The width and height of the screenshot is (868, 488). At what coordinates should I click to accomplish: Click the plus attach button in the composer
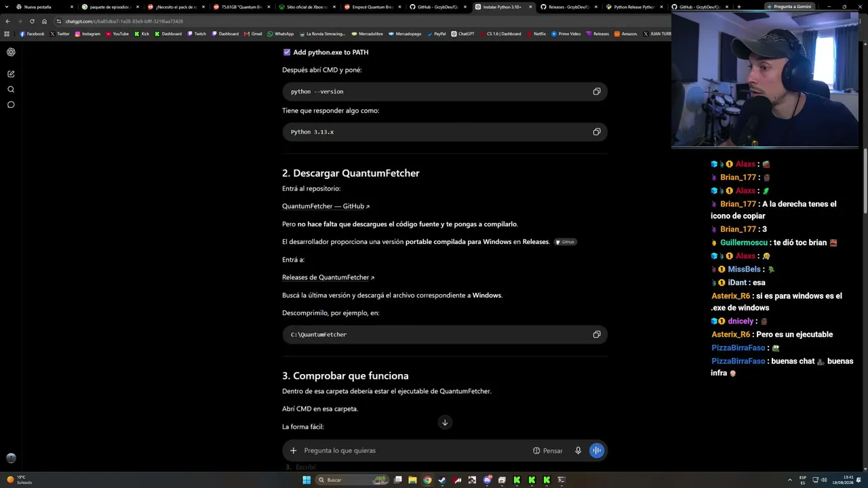coord(293,451)
